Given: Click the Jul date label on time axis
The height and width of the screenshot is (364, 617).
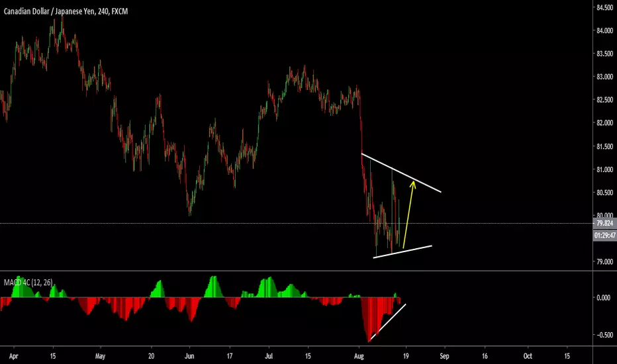Looking at the screenshot, I should click(x=269, y=356).
